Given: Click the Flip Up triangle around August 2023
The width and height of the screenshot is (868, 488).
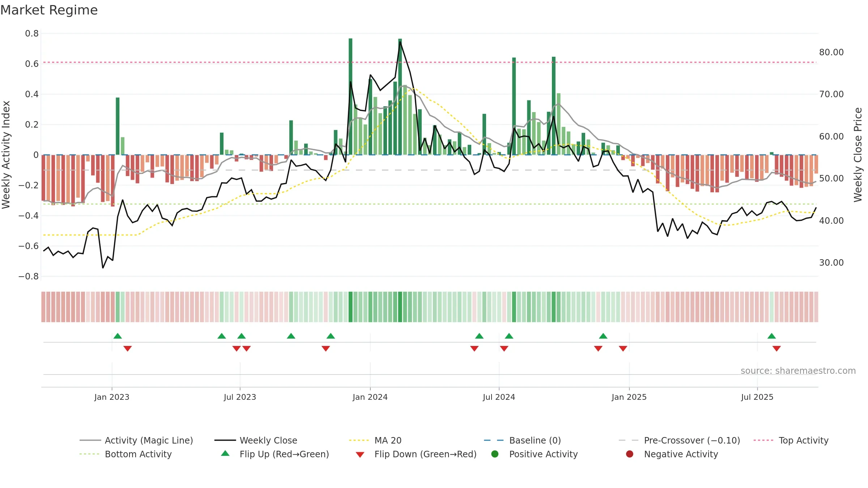Looking at the screenshot, I should coord(291,336).
